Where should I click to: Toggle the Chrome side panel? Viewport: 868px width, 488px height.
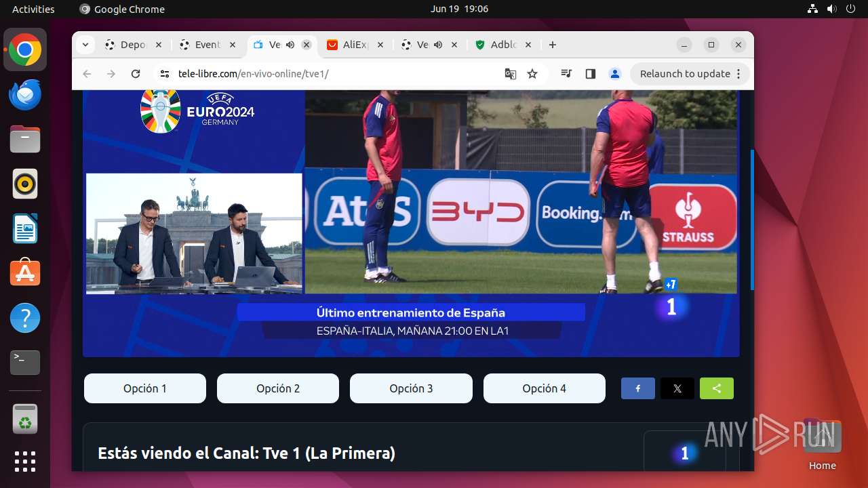tap(590, 74)
